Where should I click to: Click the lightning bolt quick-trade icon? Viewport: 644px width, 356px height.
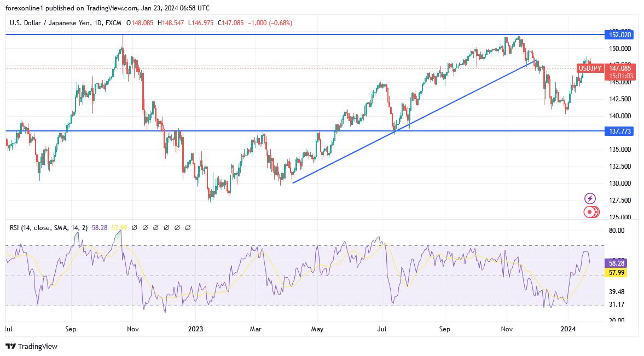pyautogui.click(x=590, y=198)
